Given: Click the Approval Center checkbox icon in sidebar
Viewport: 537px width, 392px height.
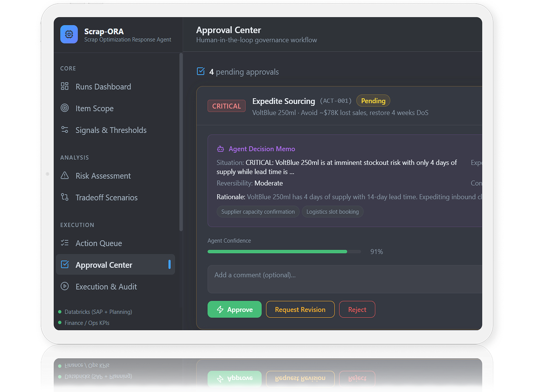Looking at the screenshot, I should [x=65, y=264].
